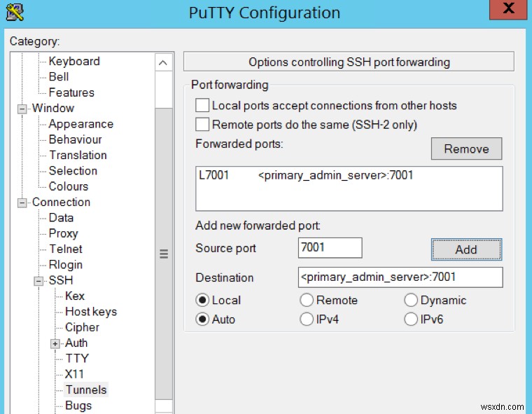Click the PuTTY icon in title bar
This screenshot has height=414, width=532.
coord(15,12)
